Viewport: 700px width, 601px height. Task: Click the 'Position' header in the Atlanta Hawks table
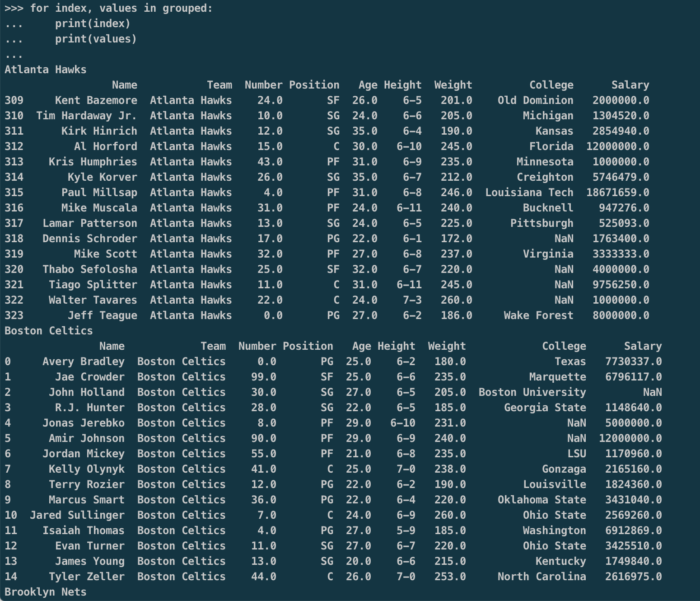click(314, 85)
